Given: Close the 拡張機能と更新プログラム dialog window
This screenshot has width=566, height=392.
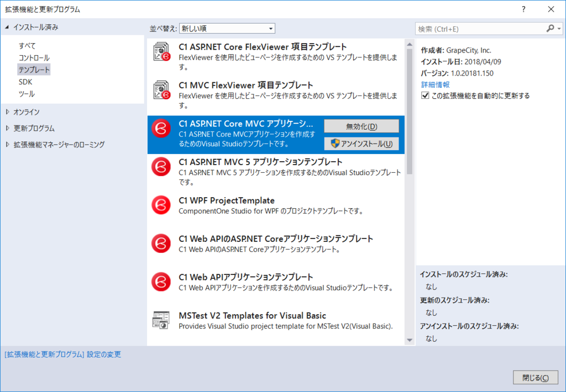Looking at the screenshot, I should (551, 9).
